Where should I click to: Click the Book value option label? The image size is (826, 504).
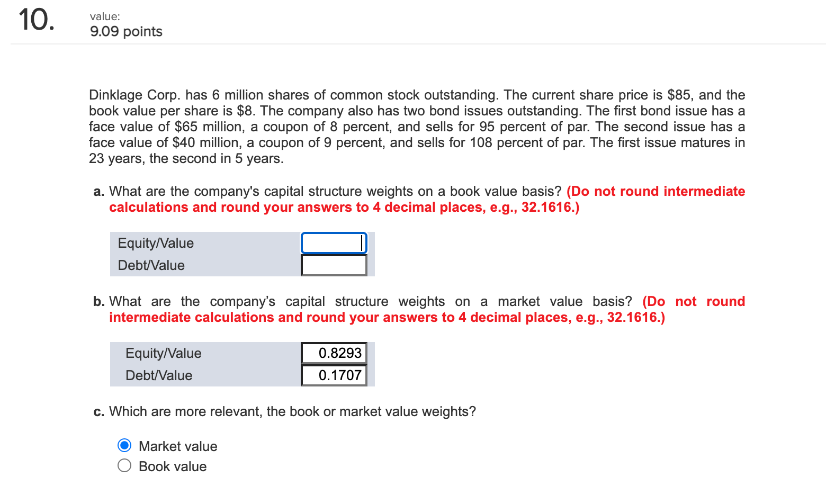[x=172, y=466]
